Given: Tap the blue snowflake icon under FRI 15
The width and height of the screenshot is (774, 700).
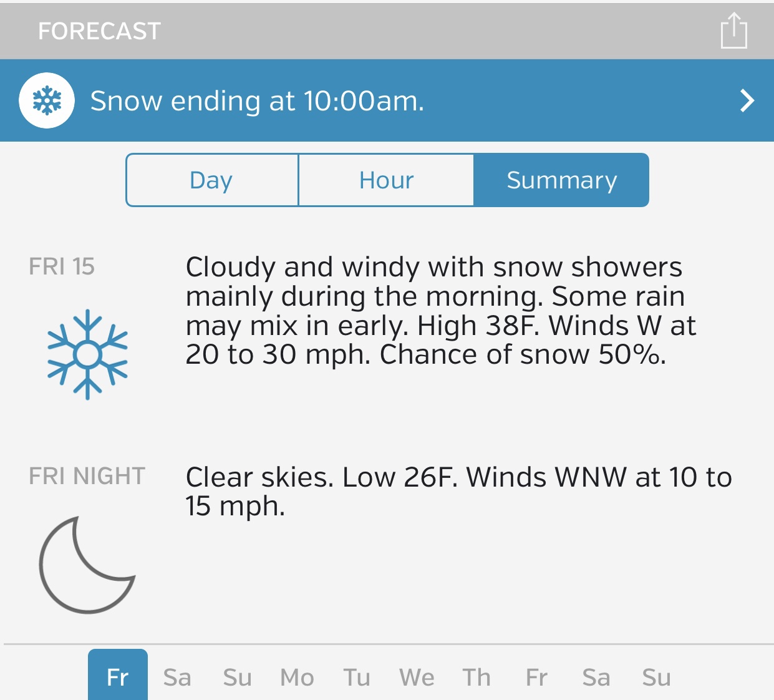Looking at the screenshot, I should click(x=87, y=354).
